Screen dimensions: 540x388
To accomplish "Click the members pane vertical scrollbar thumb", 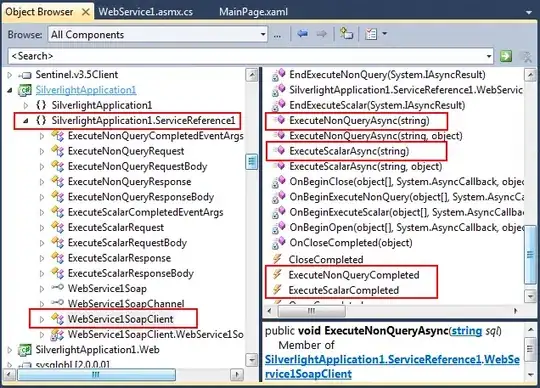I will pos(530,254).
